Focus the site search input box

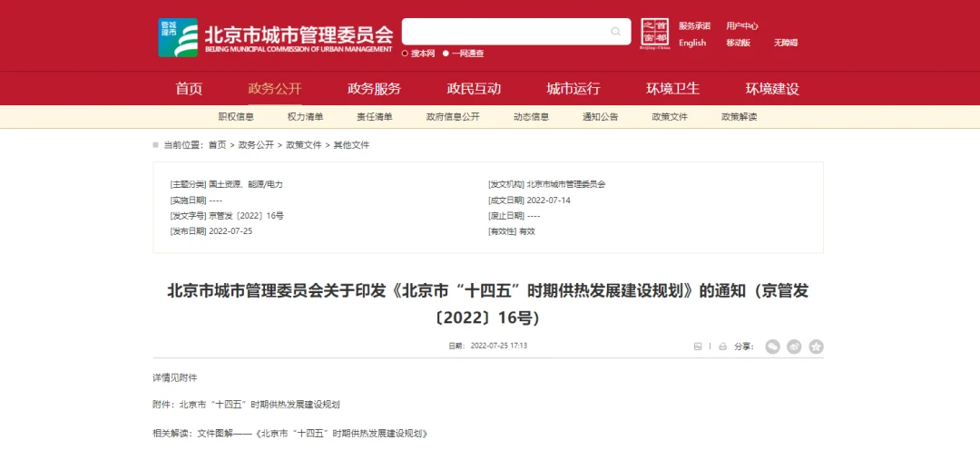504,32
